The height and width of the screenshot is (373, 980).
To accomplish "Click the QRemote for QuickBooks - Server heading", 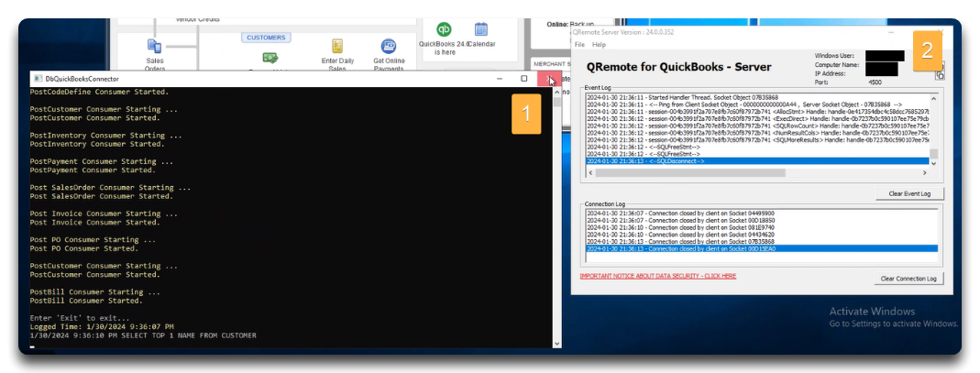I will (678, 67).
